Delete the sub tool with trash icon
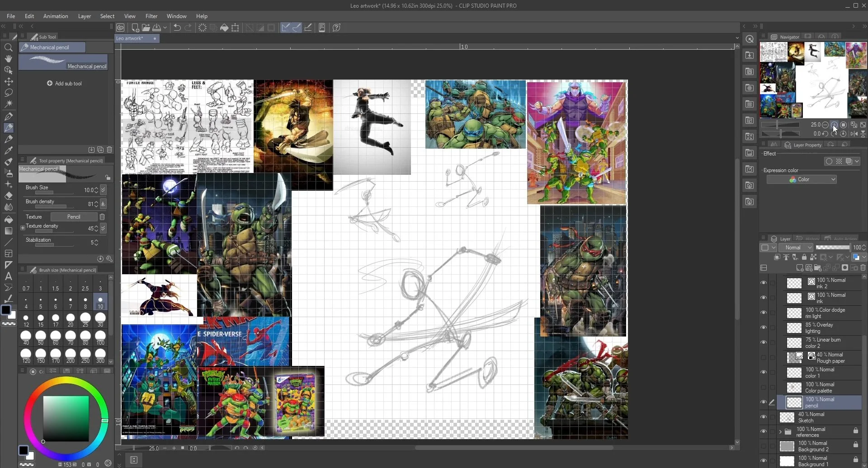The height and width of the screenshot is (468, 868). click(x=109, y=150)
